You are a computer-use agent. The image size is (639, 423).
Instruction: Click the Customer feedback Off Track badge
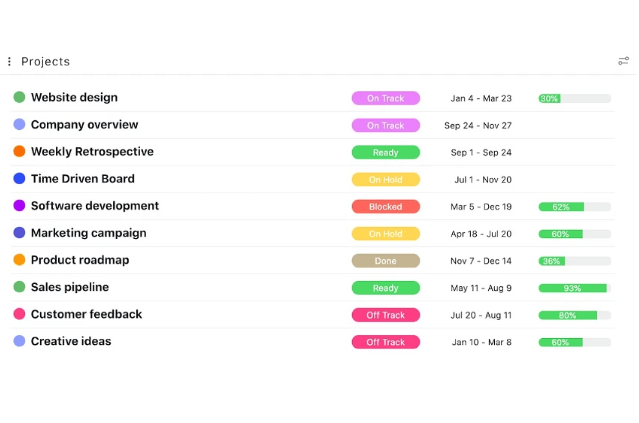coord(385,315)
